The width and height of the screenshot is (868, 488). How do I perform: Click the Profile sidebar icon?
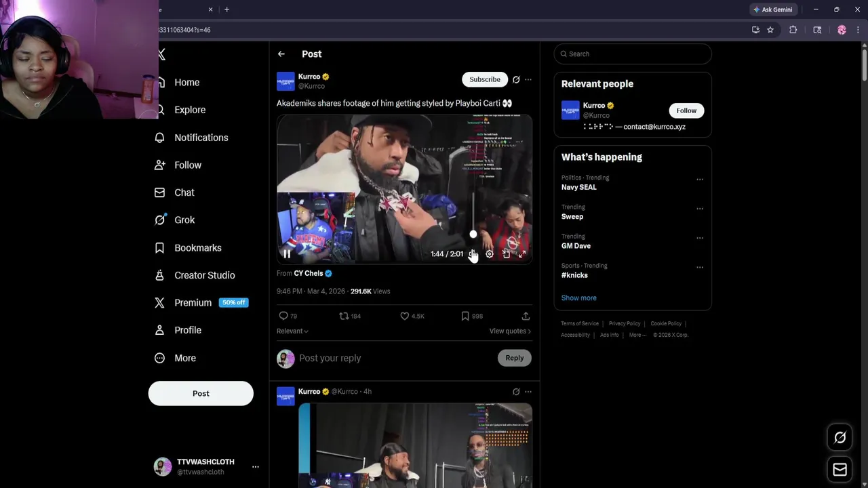pos(159,330)
